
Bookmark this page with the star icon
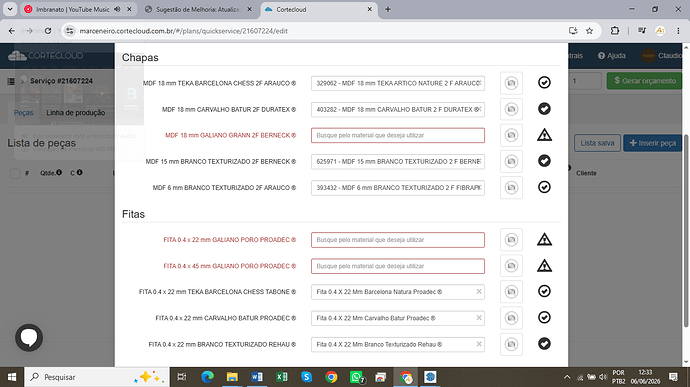(589, 31)
